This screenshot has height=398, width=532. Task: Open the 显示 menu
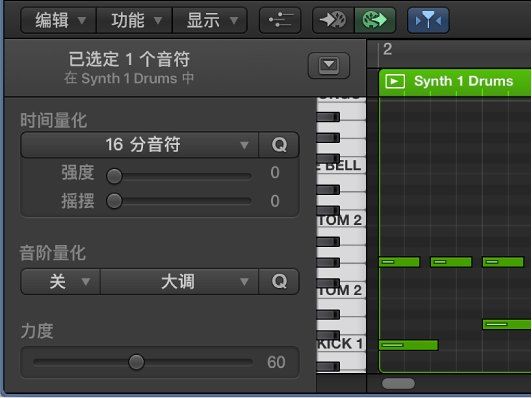[210, 20]
